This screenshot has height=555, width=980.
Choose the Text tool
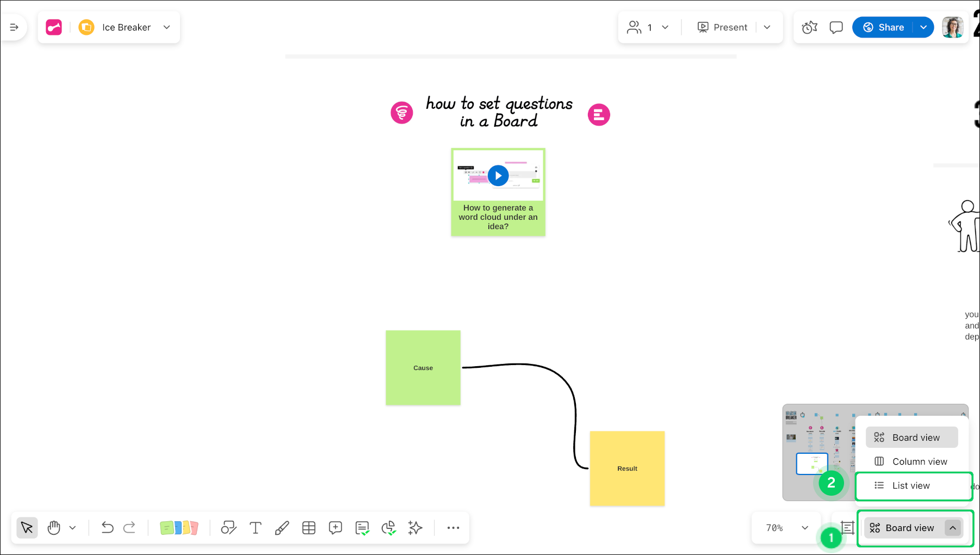tap(255, 527)
